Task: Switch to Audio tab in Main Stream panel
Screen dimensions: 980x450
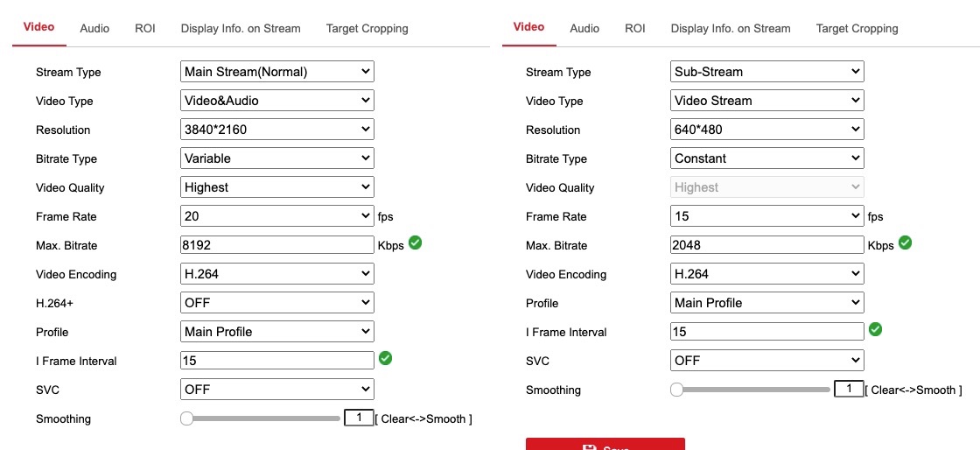Action: [94, 28]
